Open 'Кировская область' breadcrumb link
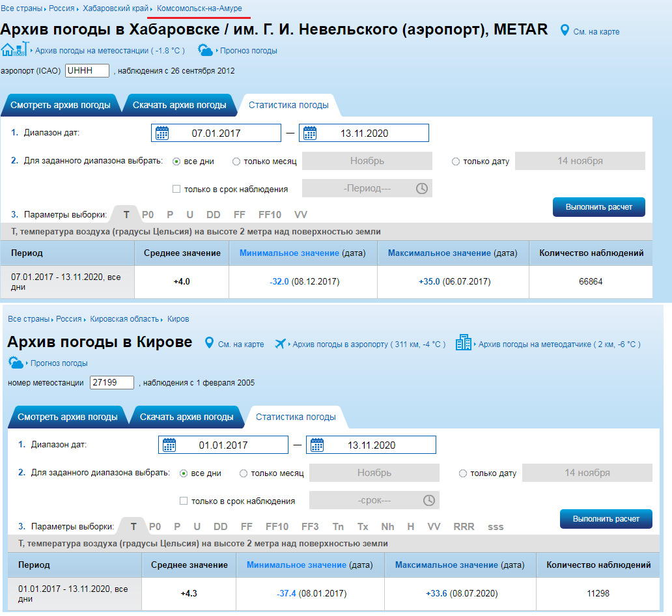Viewport: 672px width, 616px height. click(124, 319)
